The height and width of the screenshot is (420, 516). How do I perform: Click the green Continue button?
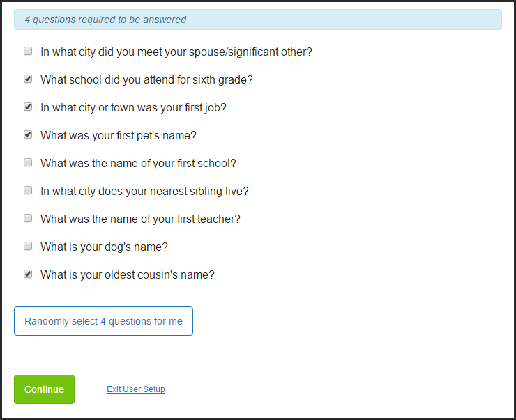pyautogui.click(x=44, y=389)
